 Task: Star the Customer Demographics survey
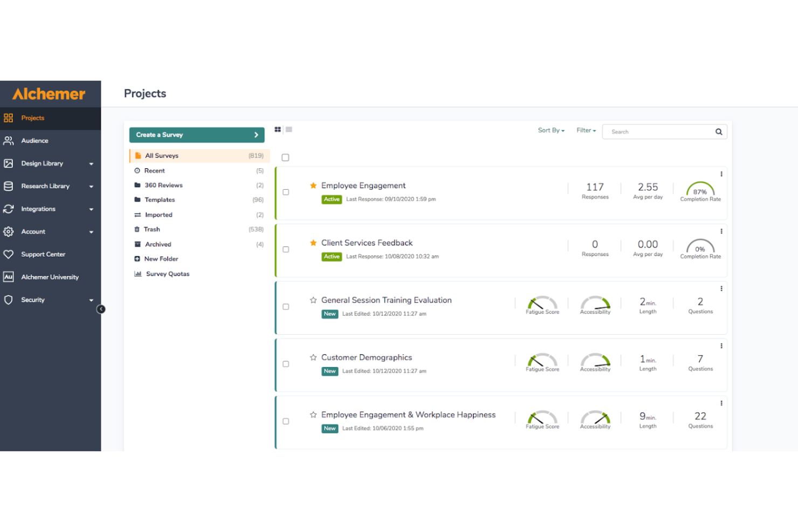tap(313, 357)
